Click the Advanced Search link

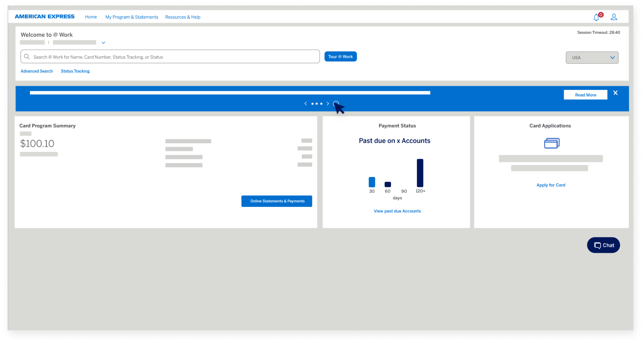click(36, 71)
